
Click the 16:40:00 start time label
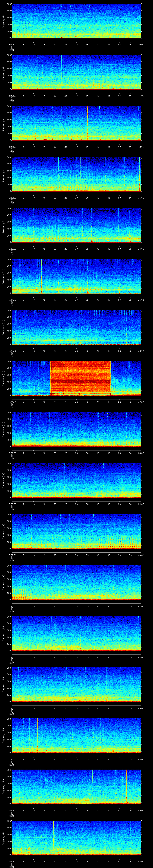tap(12, 606)
